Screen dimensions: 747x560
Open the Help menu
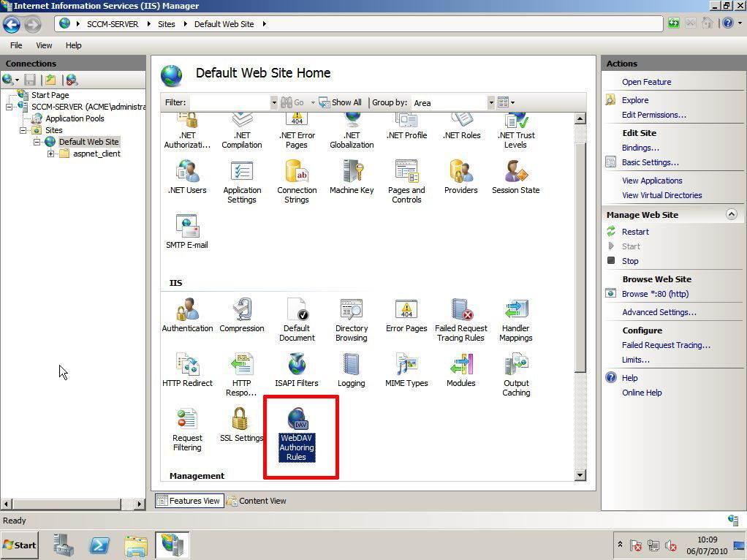73,45
